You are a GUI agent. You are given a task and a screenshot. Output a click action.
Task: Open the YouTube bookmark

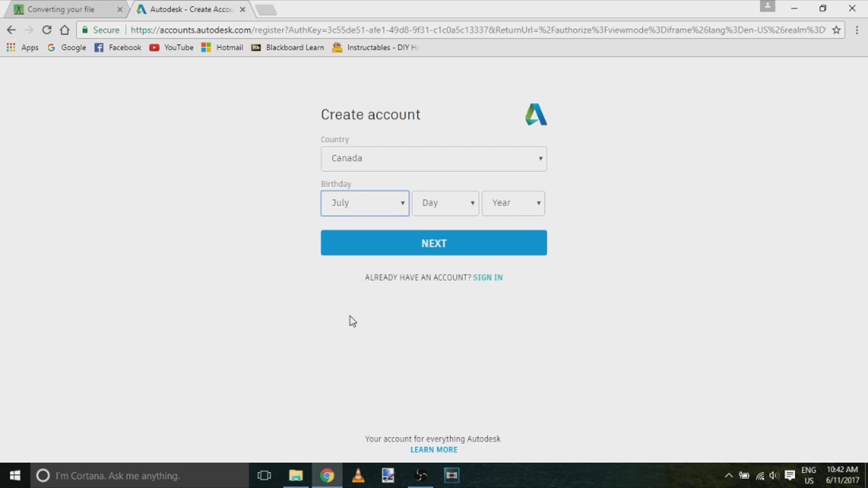[172, 47]
